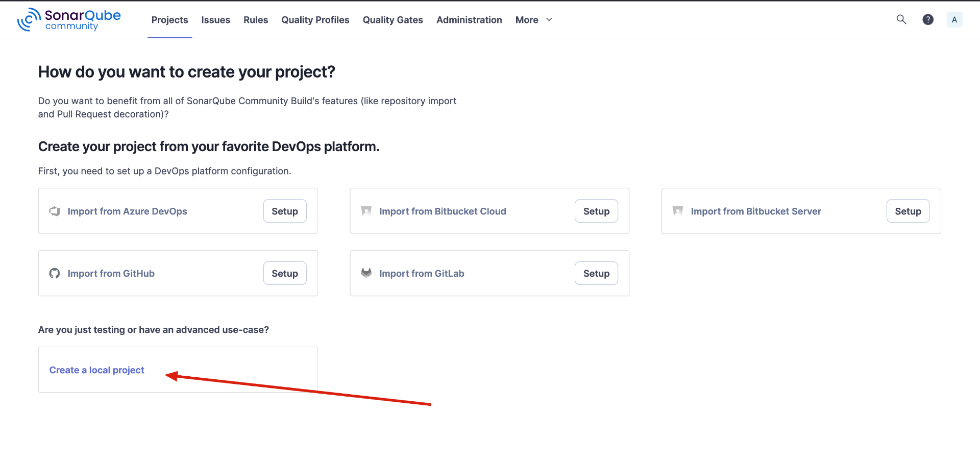
Task: Click the Bitbucket Server icon
Action: (x=678, y=211)
